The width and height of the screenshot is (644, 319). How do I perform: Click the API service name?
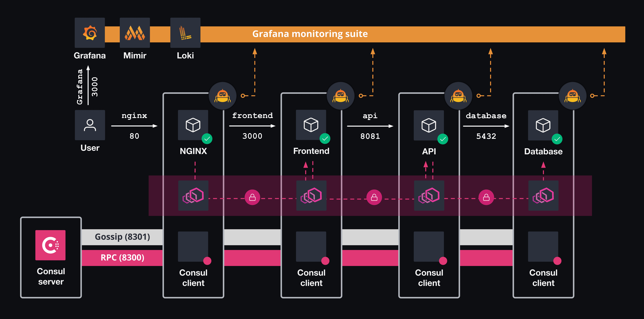429,151
